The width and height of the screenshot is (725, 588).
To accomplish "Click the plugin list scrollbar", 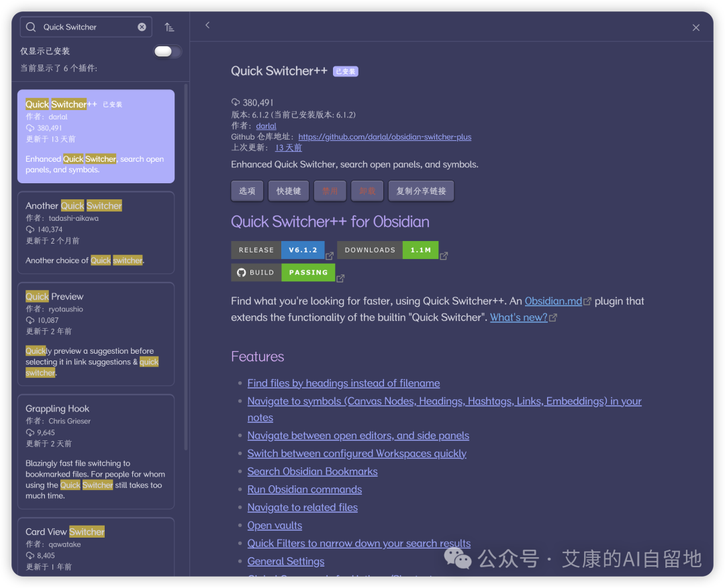I will (x=186, y=266).
